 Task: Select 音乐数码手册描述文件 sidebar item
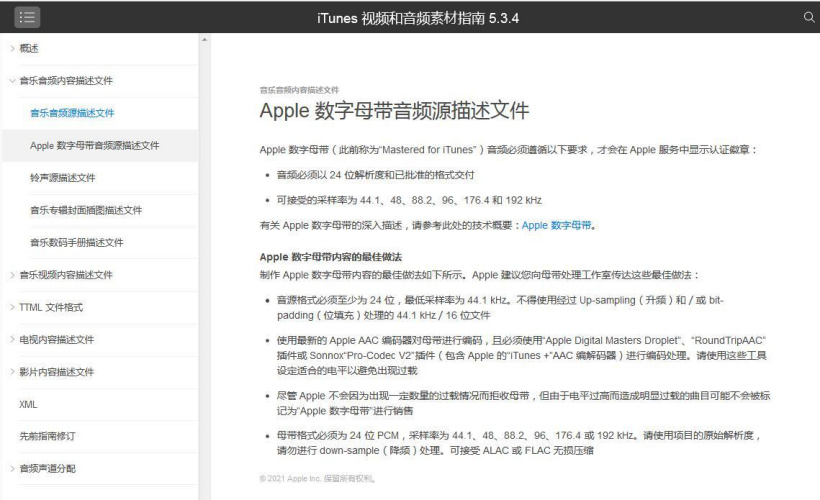76,242
